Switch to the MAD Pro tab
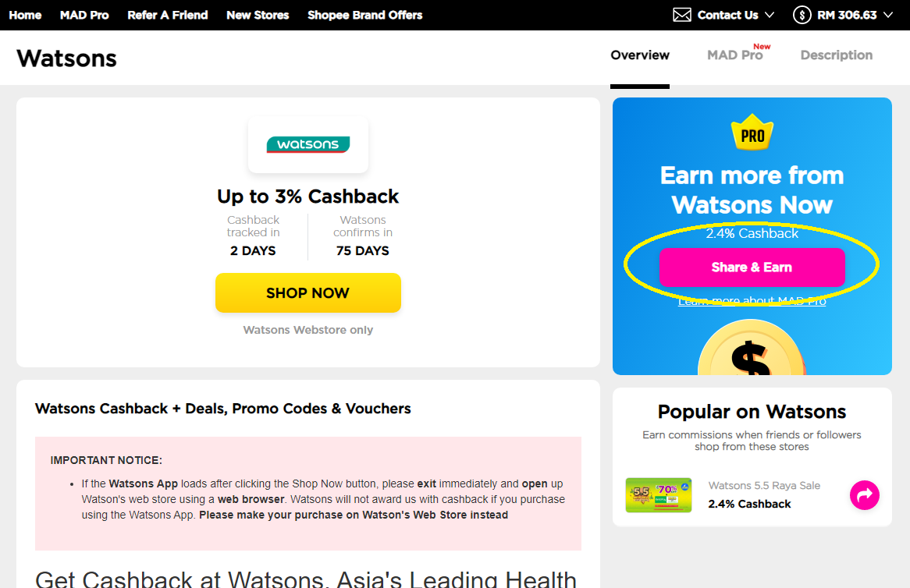The height and width of the screenshot is (588, 910). pos(734,55)
